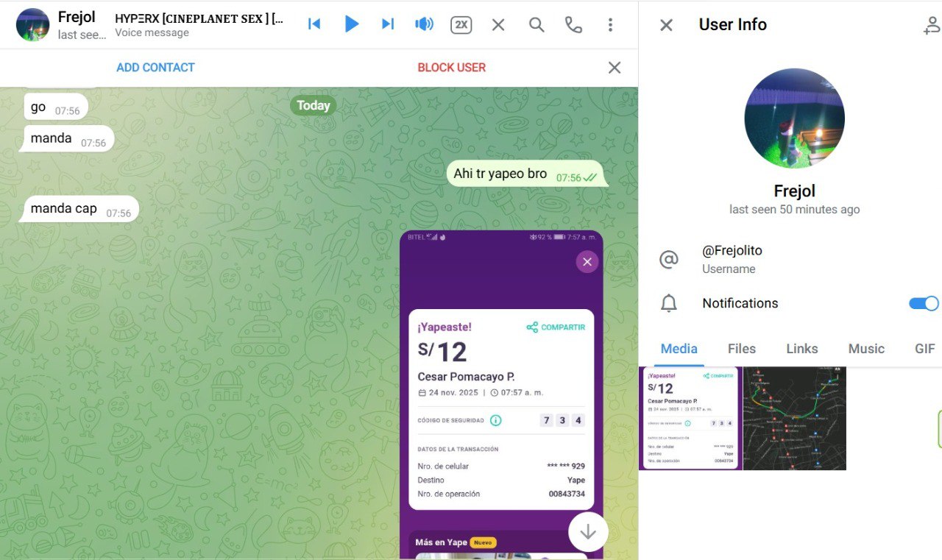Image resolution: width=942 pixels, height=560 pixels.
Task: Click add-to-contacts icon in User Info
Action: [931, 25]
